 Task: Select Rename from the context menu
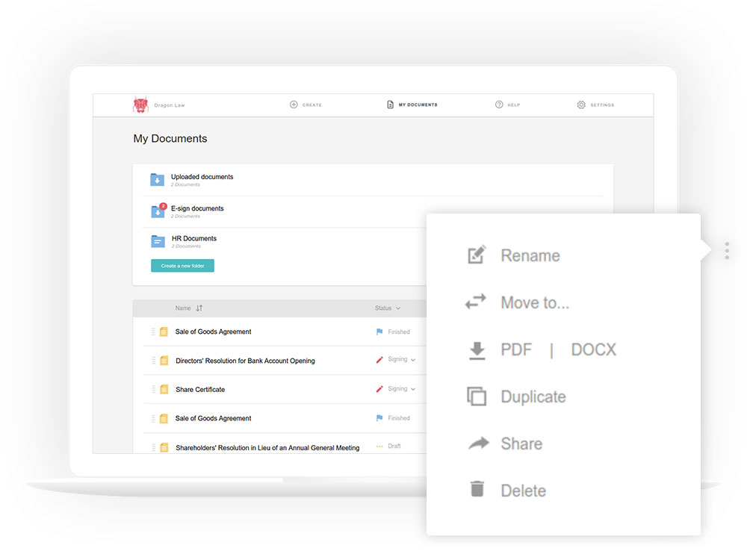(530, 255)
